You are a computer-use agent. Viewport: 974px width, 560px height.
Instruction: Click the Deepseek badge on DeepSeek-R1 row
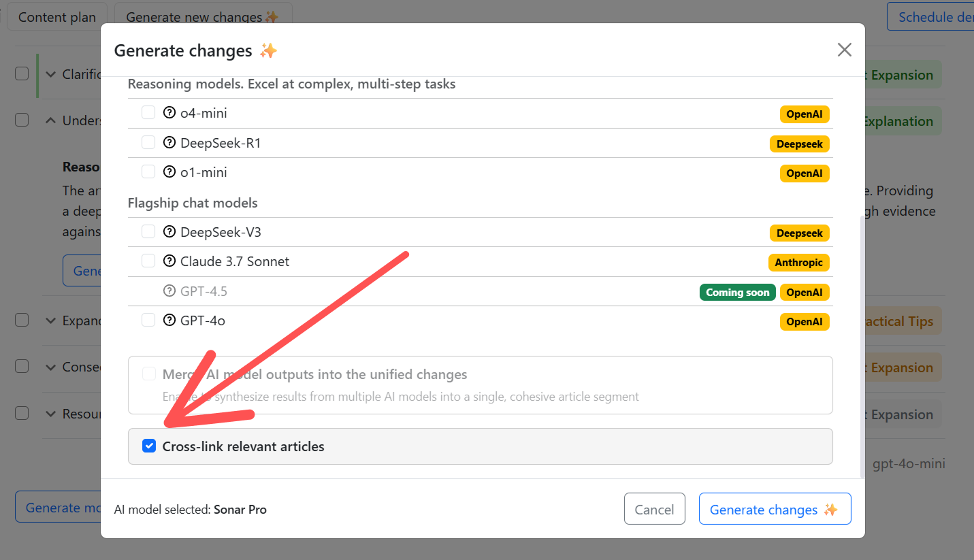(800, 144)
